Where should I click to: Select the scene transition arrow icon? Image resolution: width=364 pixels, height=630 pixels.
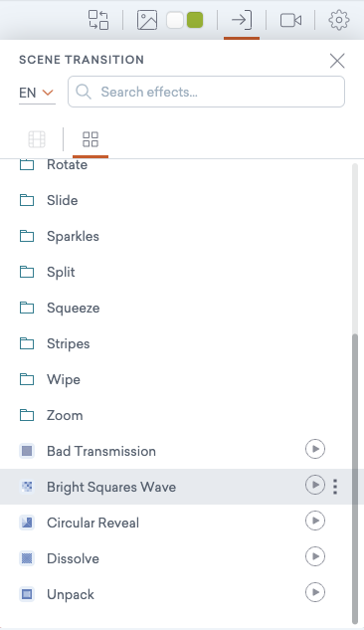pos(242,20)
